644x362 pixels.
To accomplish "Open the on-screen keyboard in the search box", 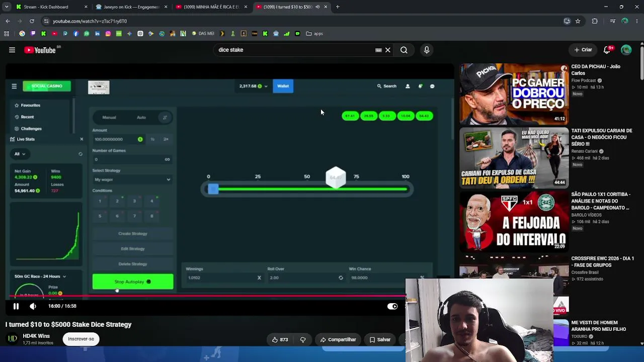I will click(378, 50).
